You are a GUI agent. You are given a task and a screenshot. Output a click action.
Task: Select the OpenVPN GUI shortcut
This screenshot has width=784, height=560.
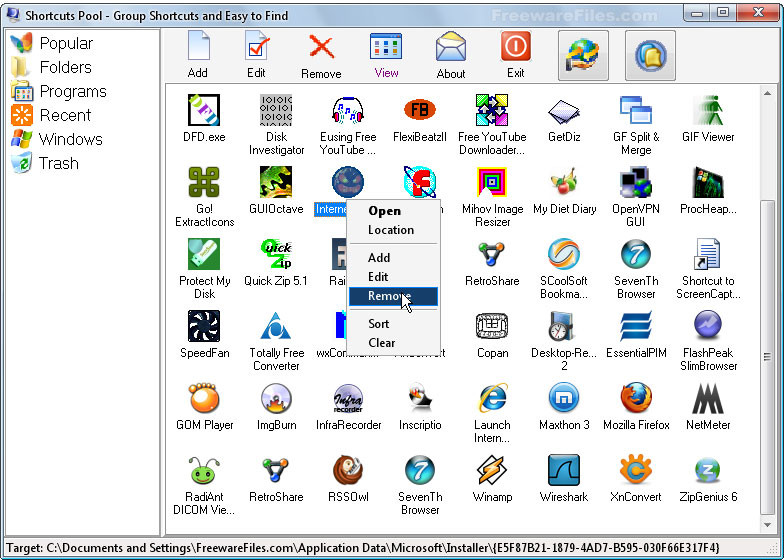[x=636, y=197]
